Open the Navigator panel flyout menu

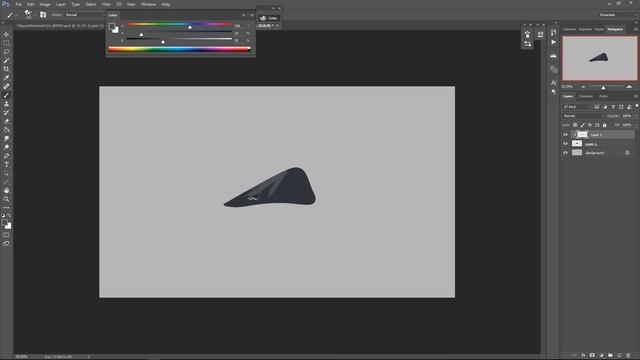point(636,29)
